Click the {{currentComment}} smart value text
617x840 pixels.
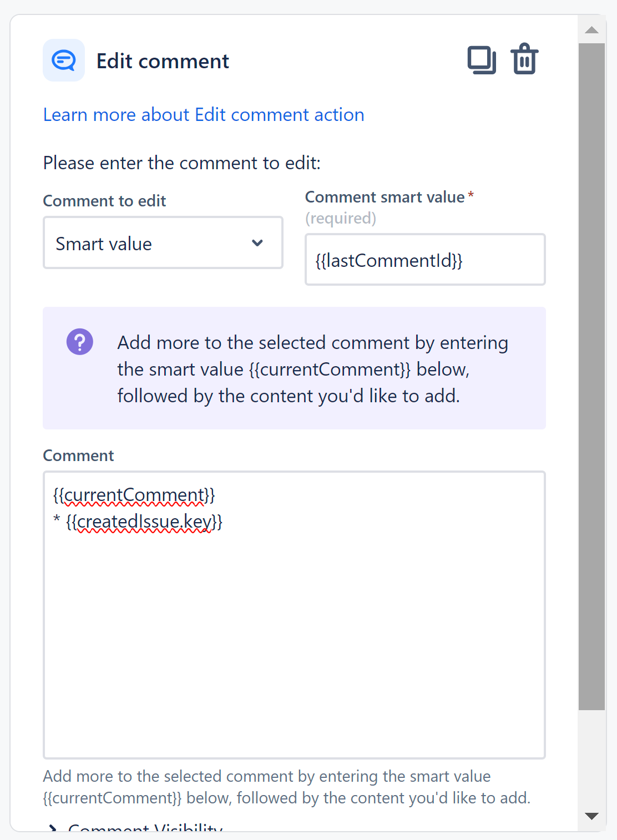click(133, 494)
